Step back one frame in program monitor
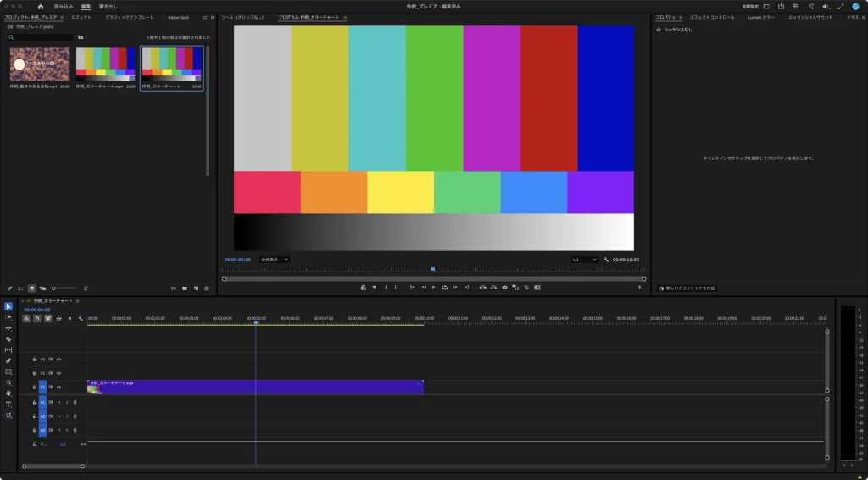This screenshot has height=480, width=868. coord(424,287)
